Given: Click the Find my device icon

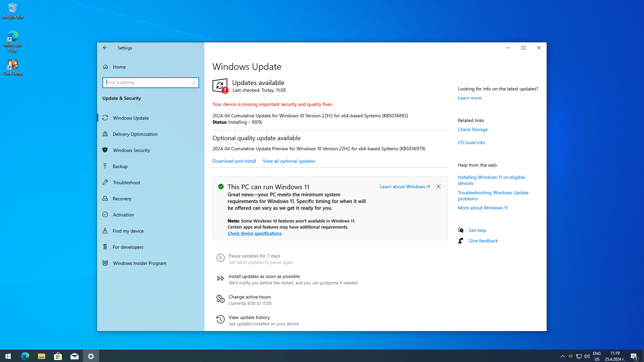Looking at the screenshot, I should click(105, 231).
